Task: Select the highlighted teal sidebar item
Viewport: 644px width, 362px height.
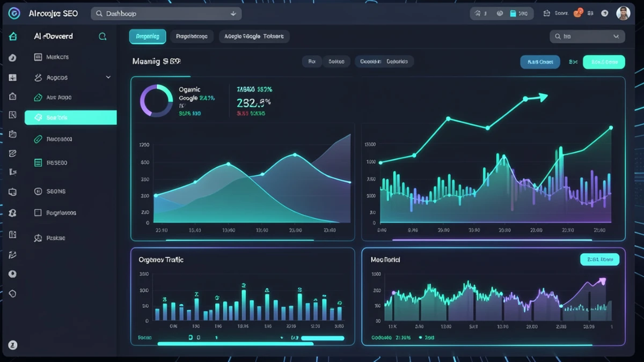Action: [x=70, y=117]
